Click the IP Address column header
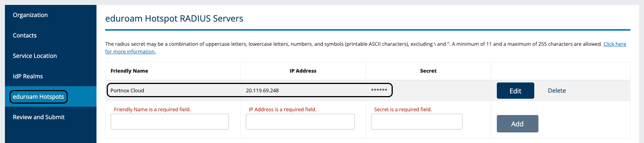644x143 pixels. coord(303,71)
